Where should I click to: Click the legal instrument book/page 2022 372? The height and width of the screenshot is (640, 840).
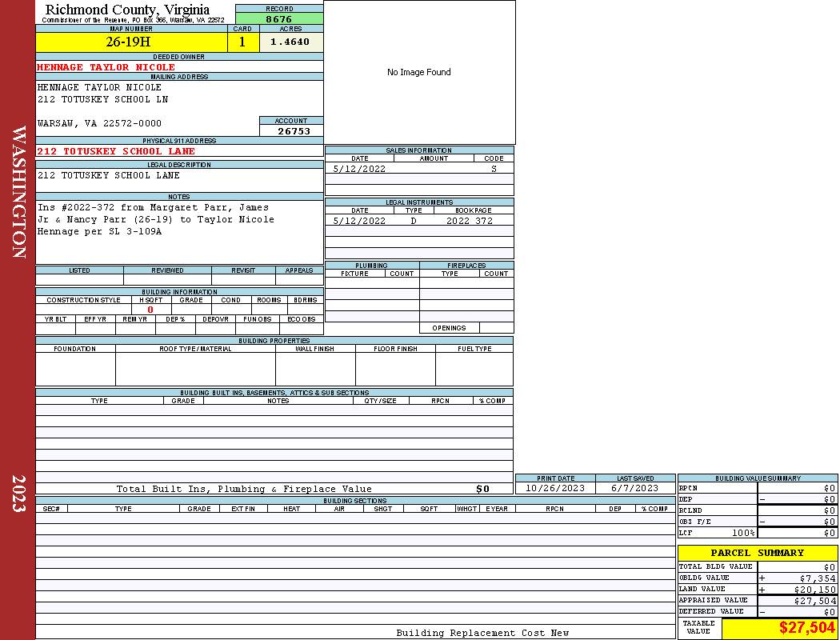pyautogui.click(x=470, y=221)
